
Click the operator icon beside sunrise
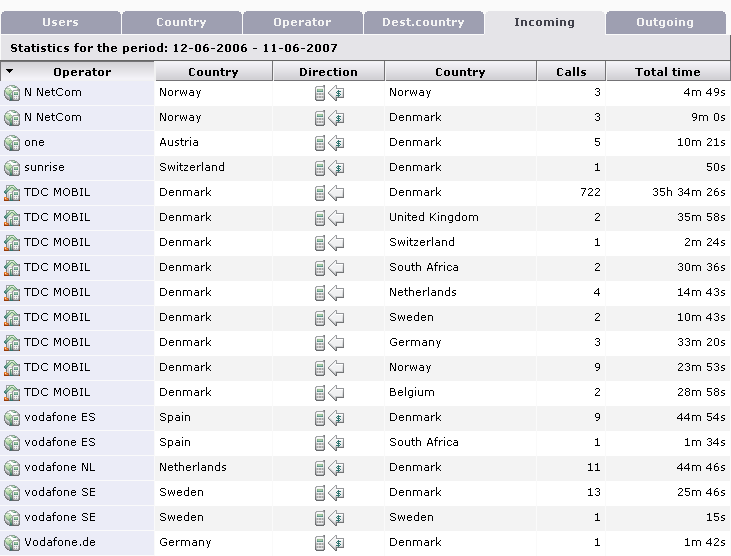[x=12, y=168]
